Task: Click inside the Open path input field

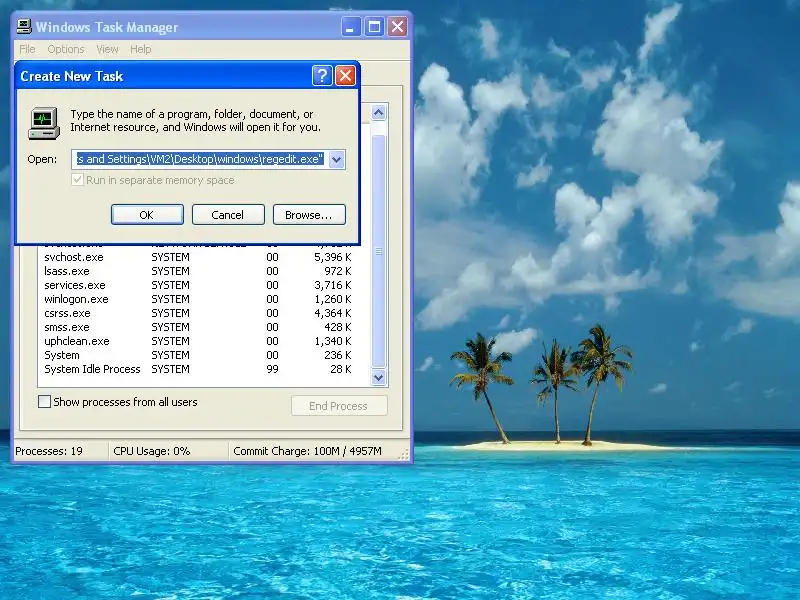Action: [200, 160]
